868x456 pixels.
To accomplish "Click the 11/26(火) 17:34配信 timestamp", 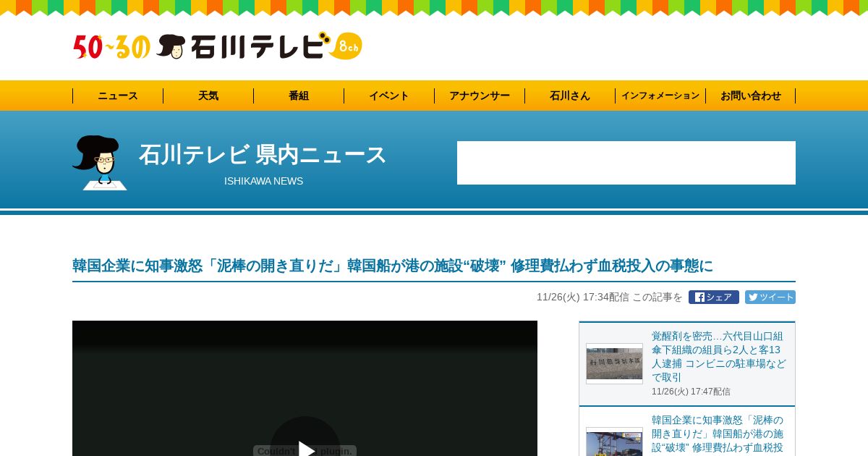I will point(583,297).
